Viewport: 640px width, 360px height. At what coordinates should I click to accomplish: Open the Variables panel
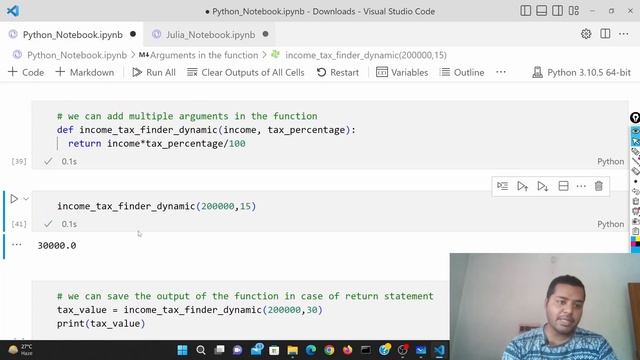click(402, 72)
